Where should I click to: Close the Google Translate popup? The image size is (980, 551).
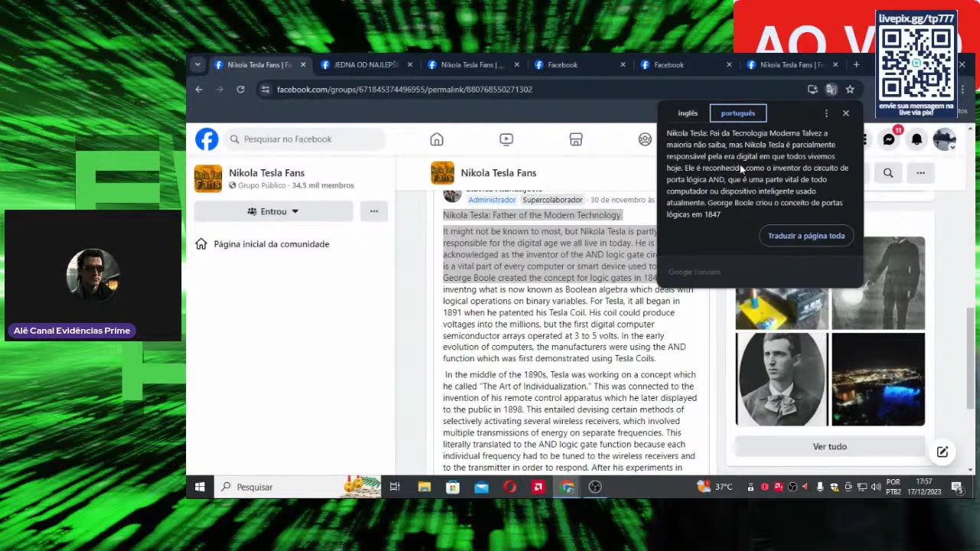tap(846, 113)
